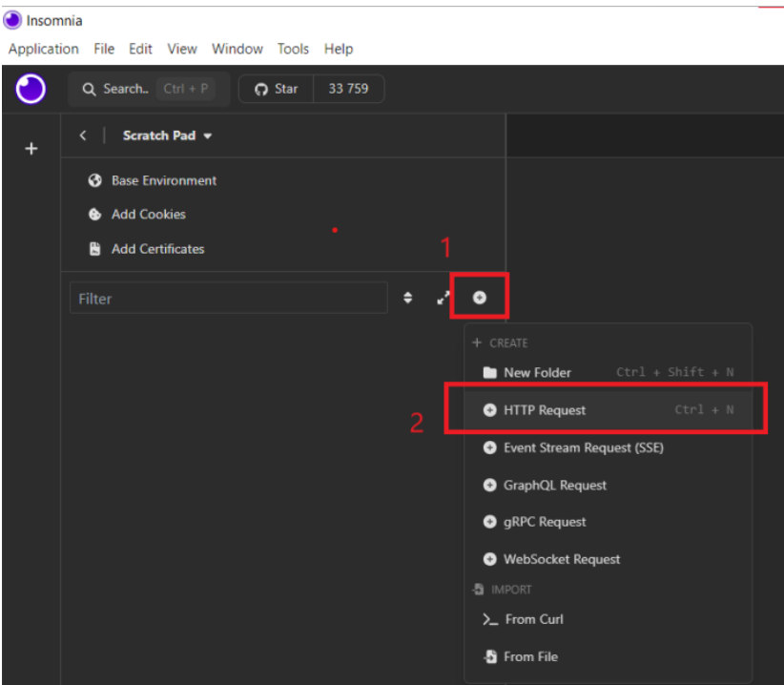Click the 33 759 star count
This screenshot has height=685, width=784.
coord(348,89)
